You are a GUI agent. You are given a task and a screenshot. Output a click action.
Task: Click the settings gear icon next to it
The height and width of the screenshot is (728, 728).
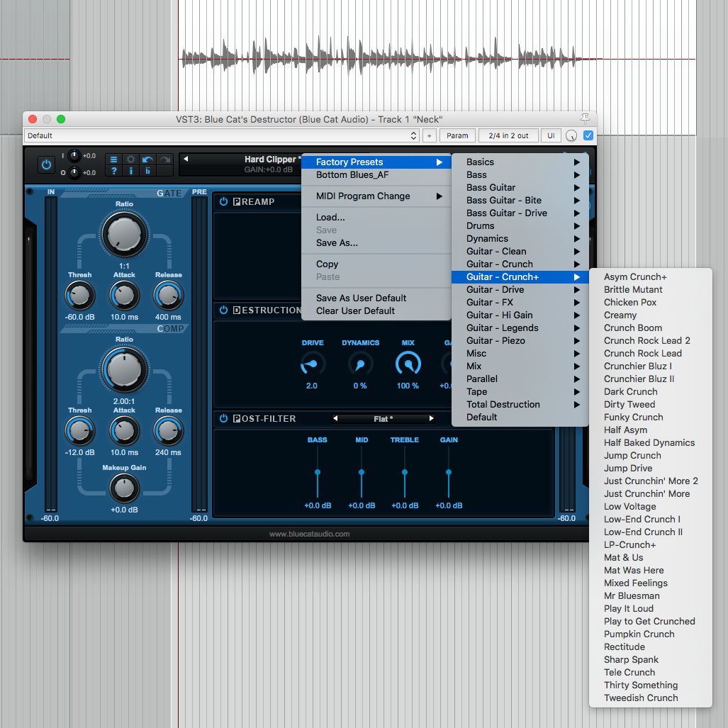(130, 158)
